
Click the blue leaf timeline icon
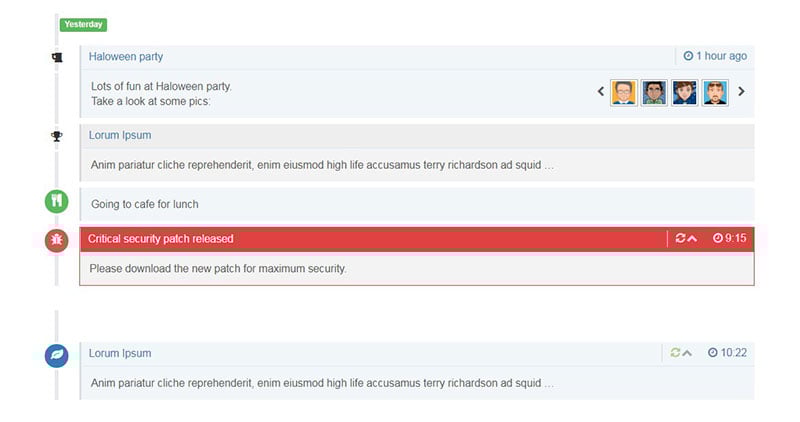[x=57, y=355]
